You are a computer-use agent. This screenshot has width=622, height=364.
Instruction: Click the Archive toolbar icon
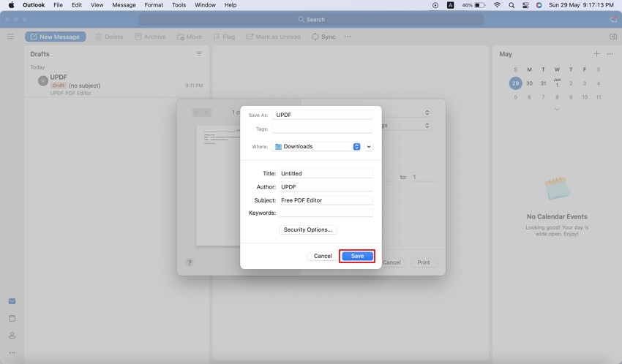[150, 37]
